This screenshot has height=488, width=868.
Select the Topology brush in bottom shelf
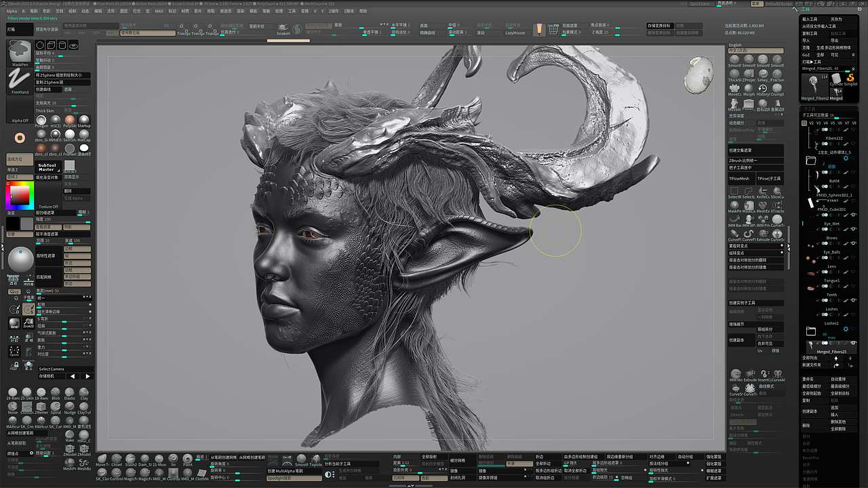tap(315, 460)
